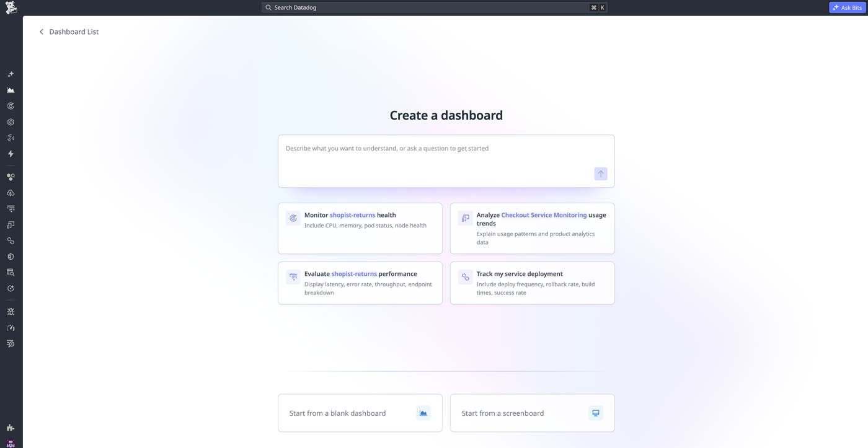Screen dimensions: 868x448
Task: Select the Track my service deployment suggestion
Action: click(x=533, y=283)
